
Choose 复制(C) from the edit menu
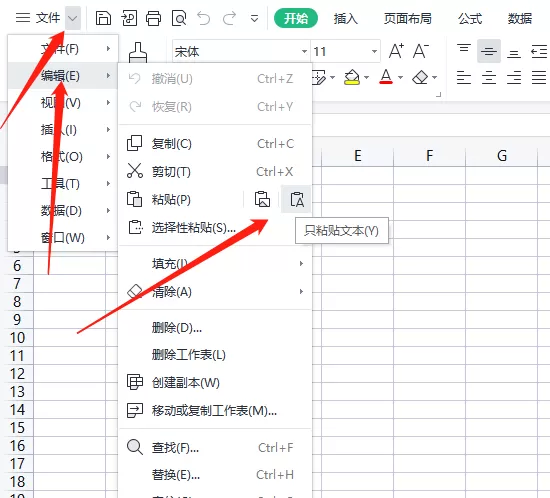215,144
